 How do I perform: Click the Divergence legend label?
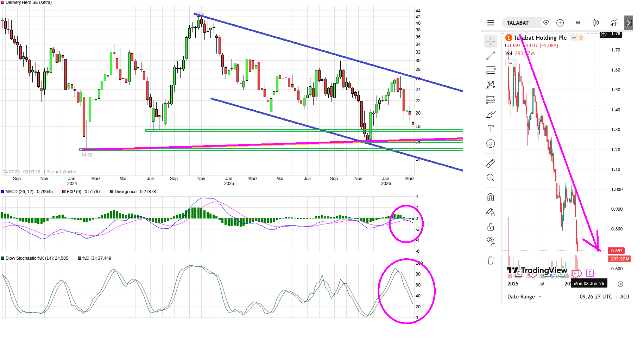[x=135, y=192]
